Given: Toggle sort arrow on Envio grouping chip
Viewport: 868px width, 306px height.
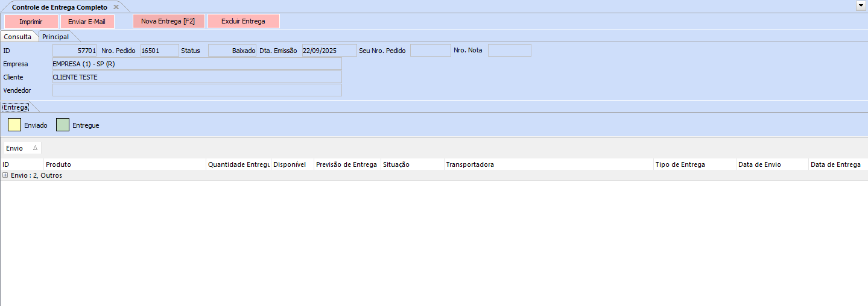Looking at the screenshot, I should (35, 148).
